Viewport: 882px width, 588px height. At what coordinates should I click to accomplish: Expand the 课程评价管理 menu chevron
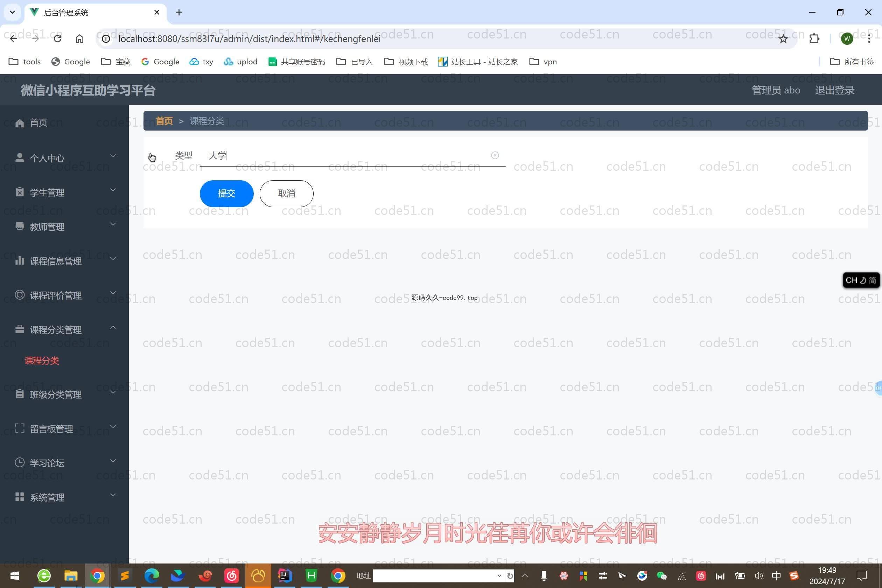(113, 293)
